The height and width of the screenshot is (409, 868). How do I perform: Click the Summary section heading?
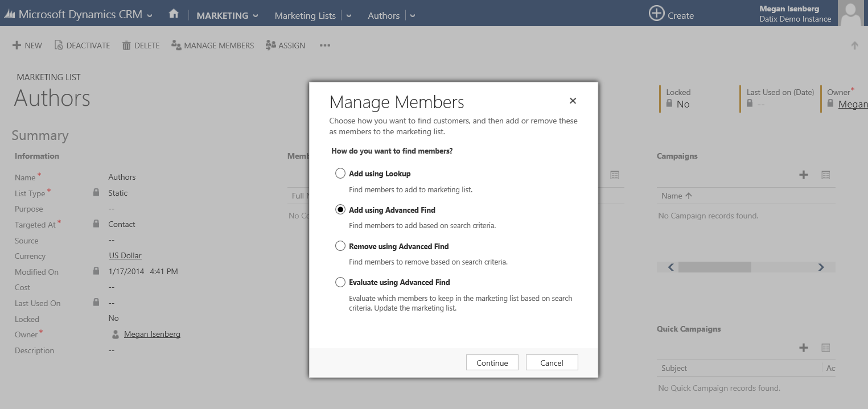click(x=40, y=135)
